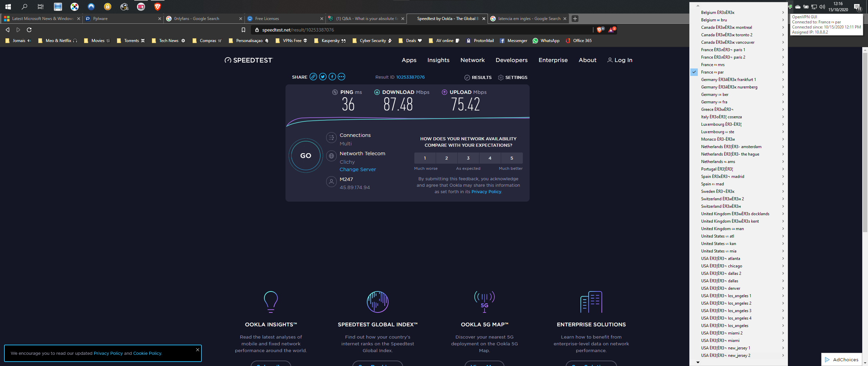Reload the page with refresh icon

click(29, 30)
